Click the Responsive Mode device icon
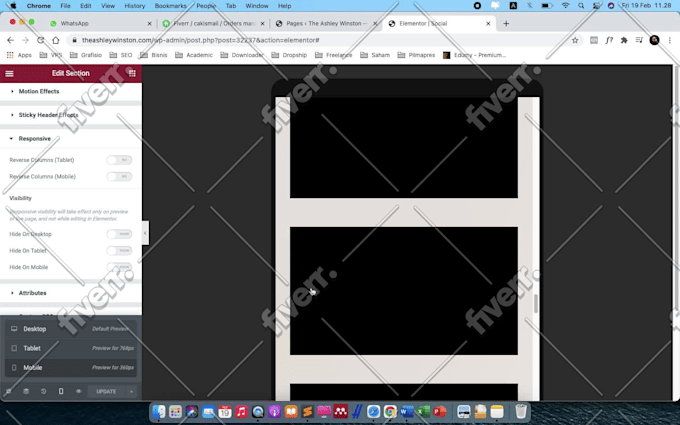This screenshot has height=425, width=680. point(61,391)
